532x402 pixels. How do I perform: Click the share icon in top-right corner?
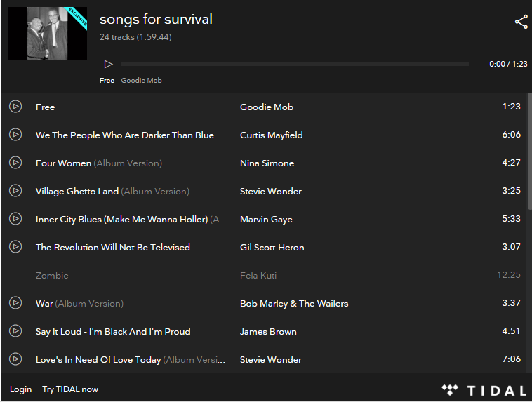click(x=521, y=22)
